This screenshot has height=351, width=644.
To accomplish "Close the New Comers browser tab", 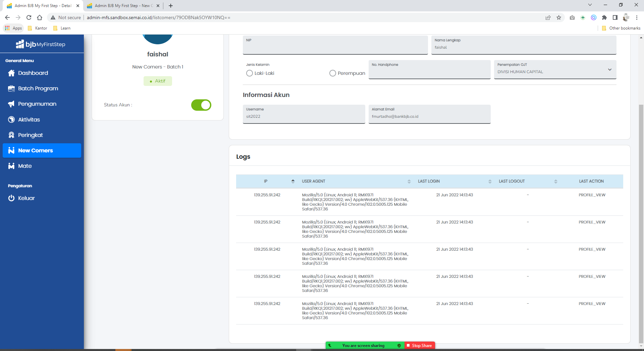I will coord(158,6).
